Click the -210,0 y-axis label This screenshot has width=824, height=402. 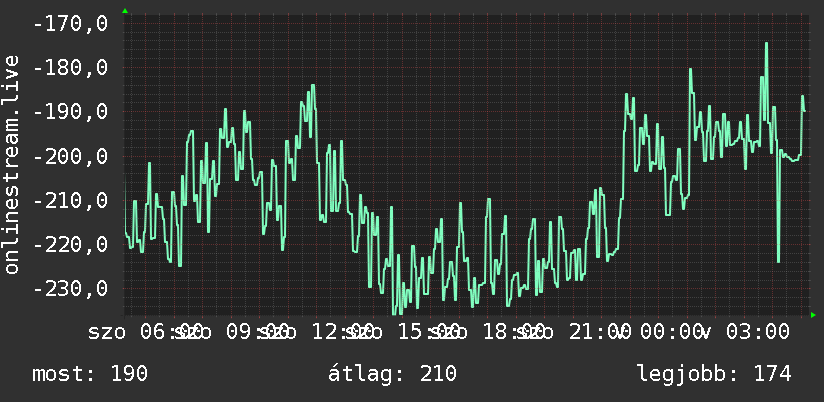click(x=70, y=200)
